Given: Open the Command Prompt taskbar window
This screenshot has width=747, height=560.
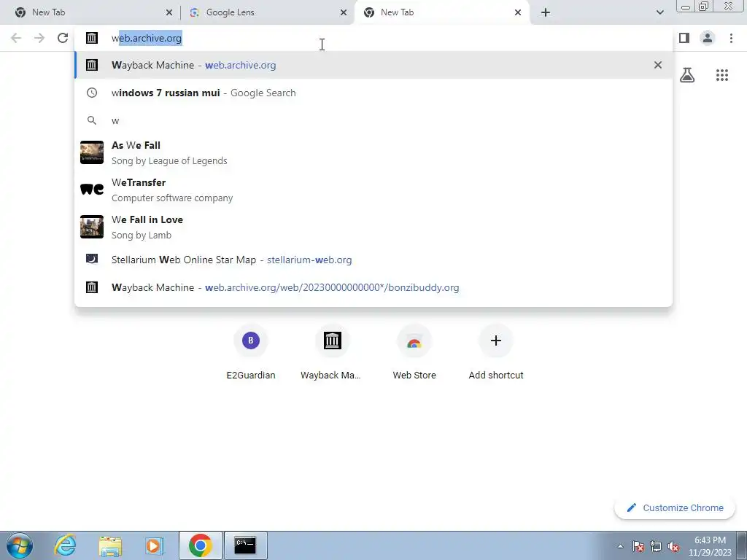Looking at the screenshot, I should click(245, 545).
